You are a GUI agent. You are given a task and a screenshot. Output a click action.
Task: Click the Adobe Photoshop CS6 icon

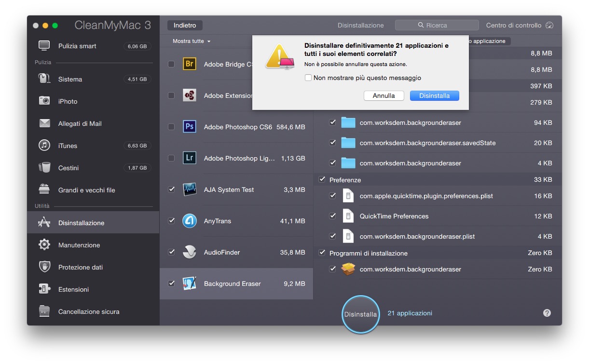[x=190, y=127]
